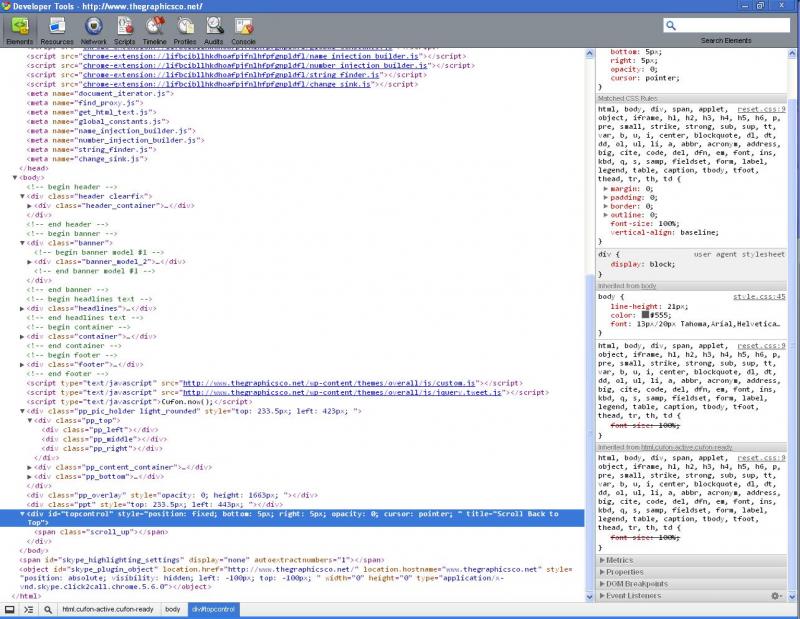
Task: Select the div#topcontrol breadcrumb
Action: (x=213, y=609)
